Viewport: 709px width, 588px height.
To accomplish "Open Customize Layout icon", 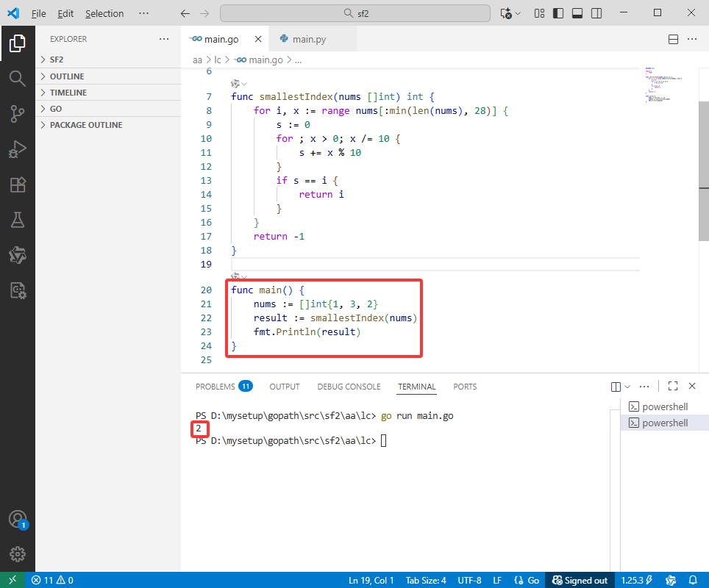I will pos(539,13).
